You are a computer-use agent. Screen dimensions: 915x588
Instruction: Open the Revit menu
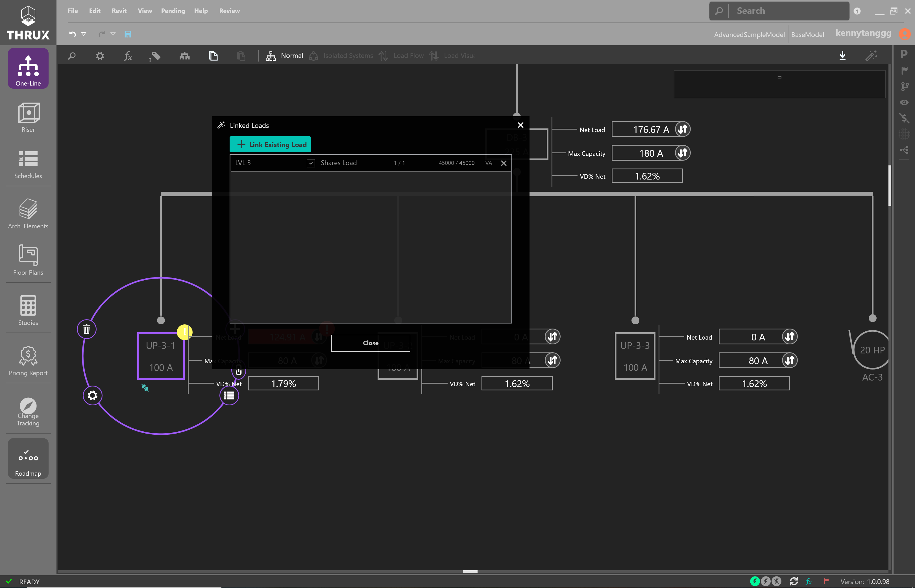(119, 11)
